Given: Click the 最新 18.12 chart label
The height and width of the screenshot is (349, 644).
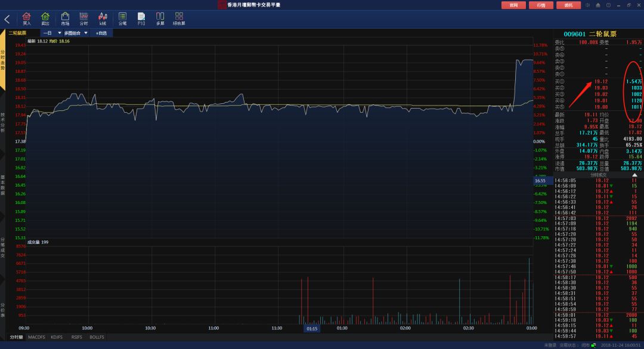Looking at the screenshot, I should pyautogui.click(x=38, y=41).
